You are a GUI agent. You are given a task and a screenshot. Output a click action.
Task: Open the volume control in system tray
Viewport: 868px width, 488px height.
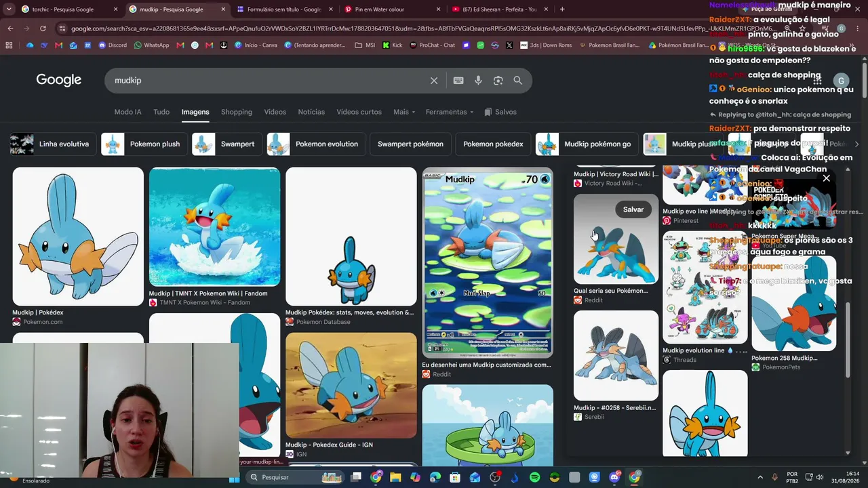819,477
